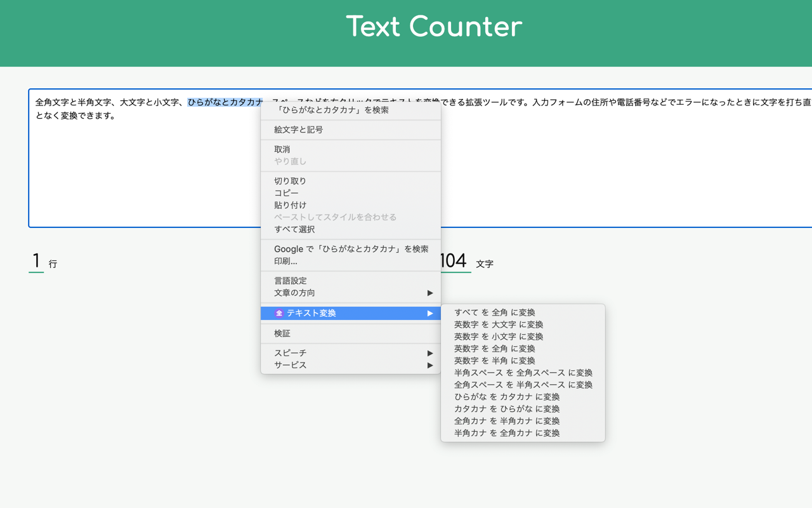Select コピー in the context menu

point(351,193)
